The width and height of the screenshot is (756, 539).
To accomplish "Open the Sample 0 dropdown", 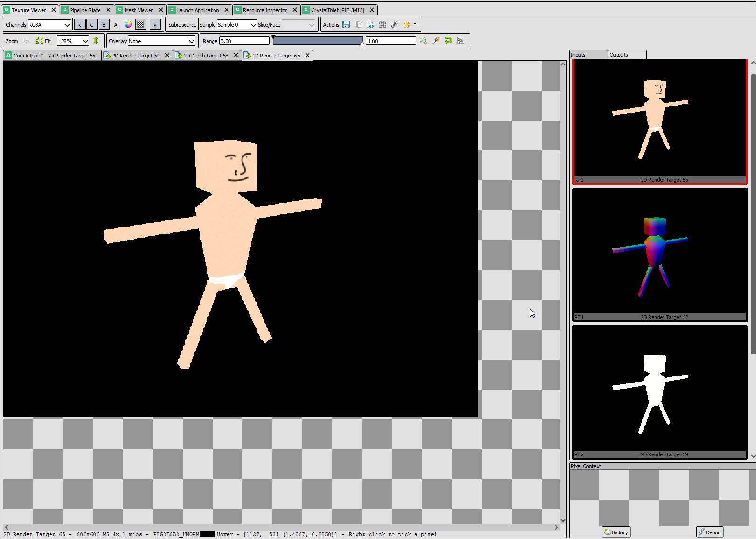I will click(237, 25).
